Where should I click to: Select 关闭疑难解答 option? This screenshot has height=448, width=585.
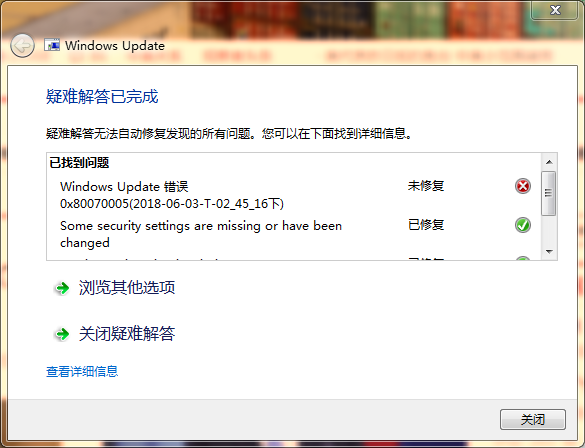pyautogui.click(x=126, y=333)
